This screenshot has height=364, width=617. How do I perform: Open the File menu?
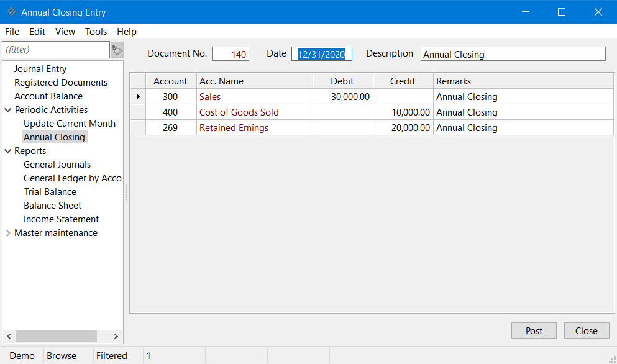pos(12,32)
